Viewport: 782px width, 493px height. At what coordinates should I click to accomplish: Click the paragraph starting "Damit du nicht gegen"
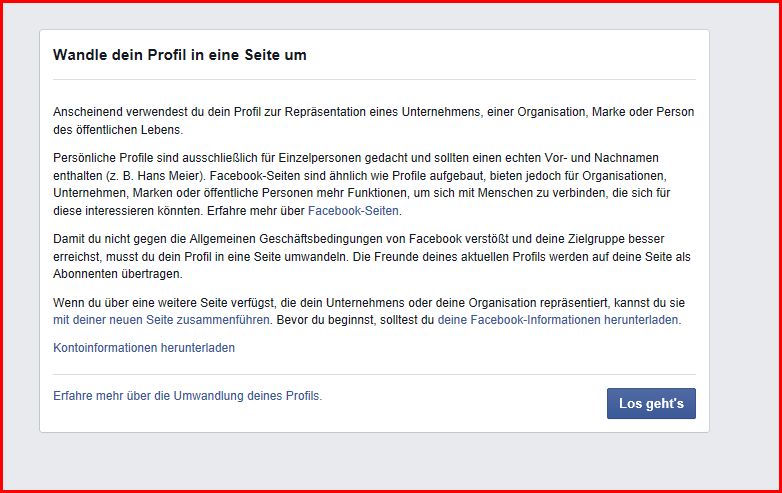pyautogui.click(x=373, y=256)
